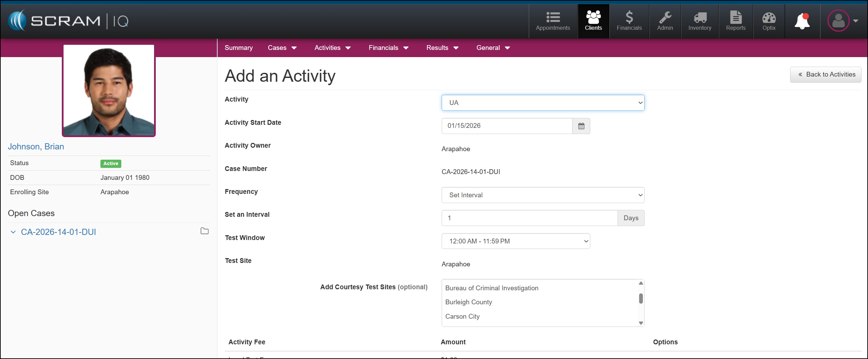Viewport: 868px width, 359px height.
Task: Open the Summary tab
Action: (238, 48)
